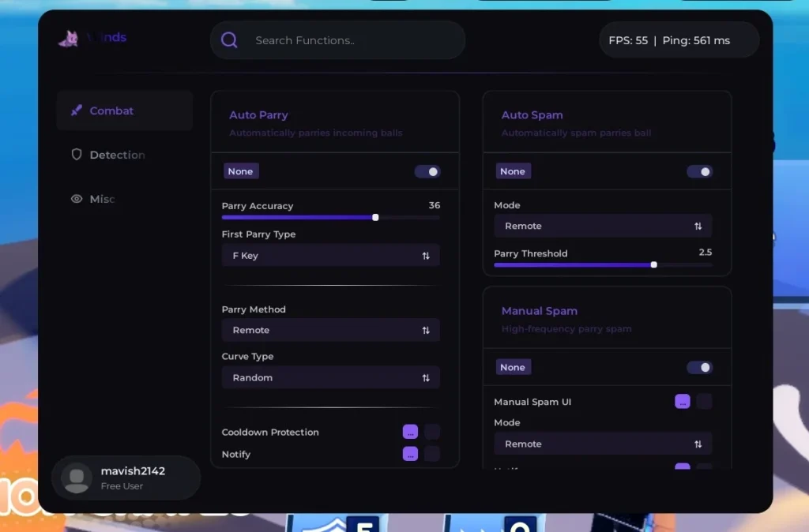Click the shield icon beside Detection

(x=77, y=155)
